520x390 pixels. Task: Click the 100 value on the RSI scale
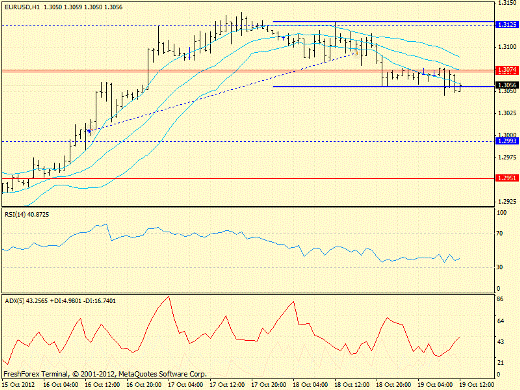(502, 212)
